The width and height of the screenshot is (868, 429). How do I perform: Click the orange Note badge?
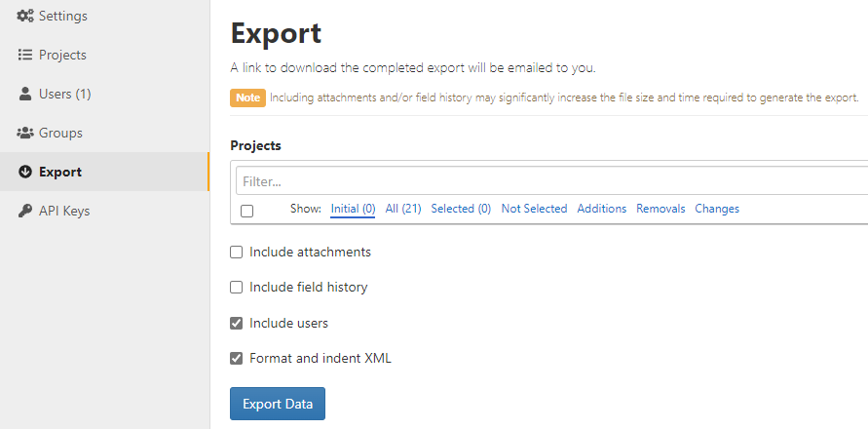248,98
